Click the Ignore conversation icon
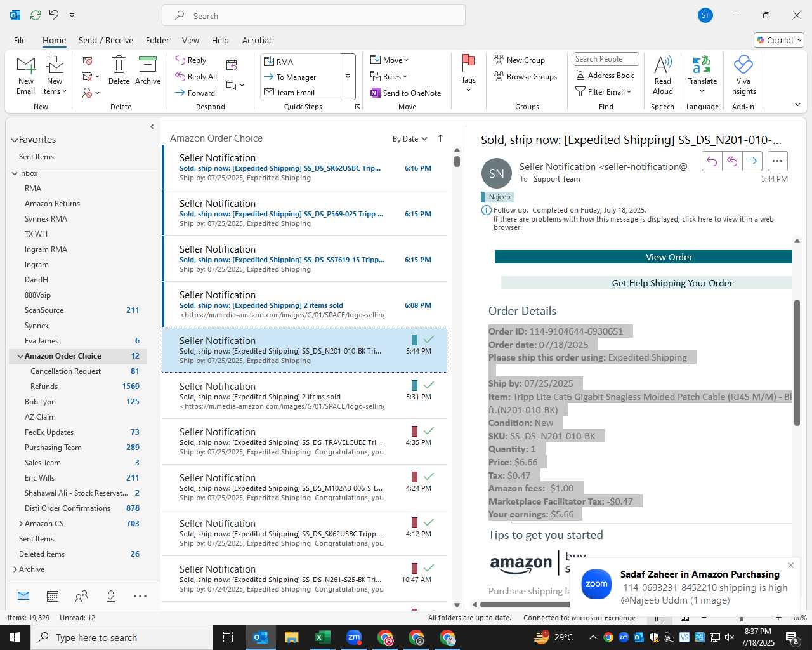Image resolution: width=812 pixels, height=650 pixels. pos(88,60)
